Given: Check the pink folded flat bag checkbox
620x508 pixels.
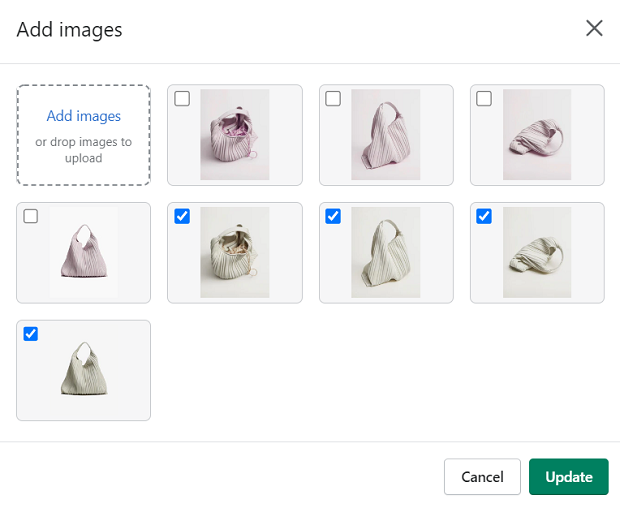Looking at the screenshot, I should coord(484,98).
